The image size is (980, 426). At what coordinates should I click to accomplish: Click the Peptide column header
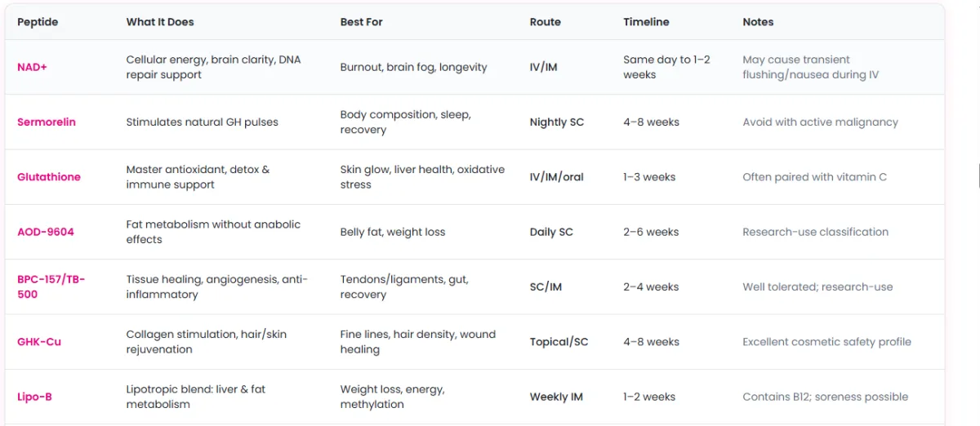(38, 22)
